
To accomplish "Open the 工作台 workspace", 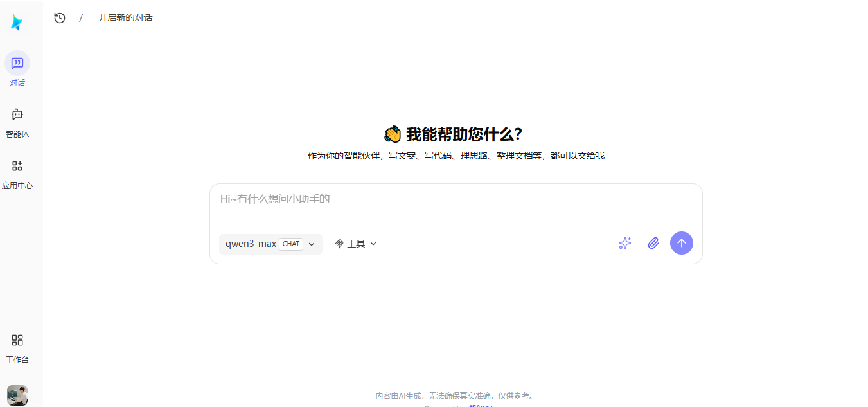I will 17,347.
